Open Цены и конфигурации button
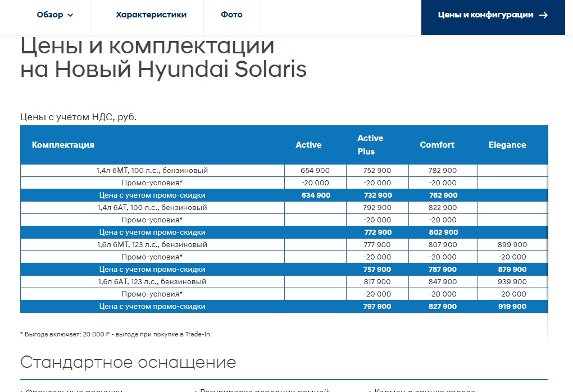 coord(493,17)
